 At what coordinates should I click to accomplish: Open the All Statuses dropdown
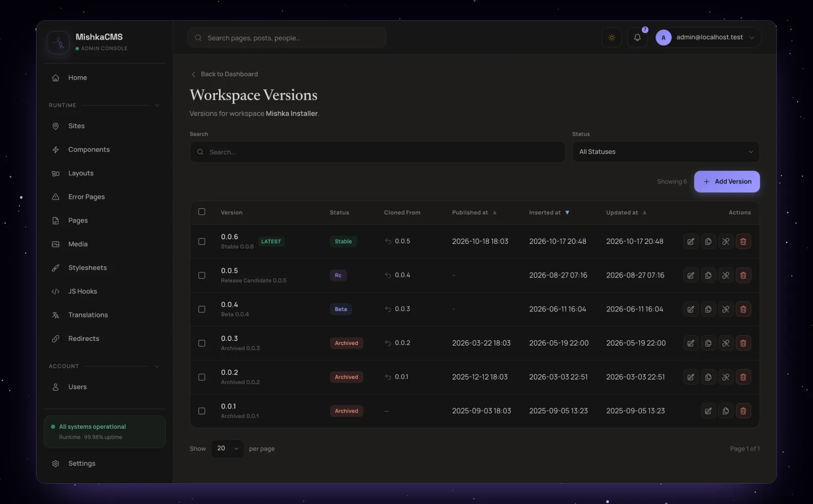666,152
